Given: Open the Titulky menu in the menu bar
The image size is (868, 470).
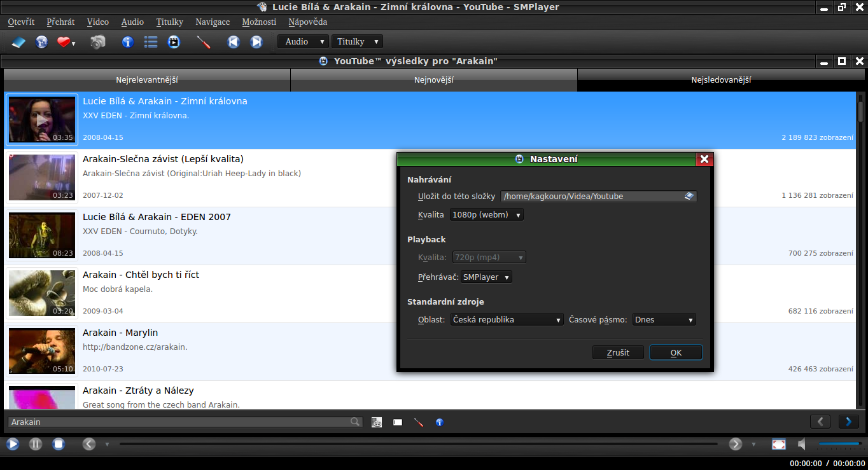Looking at the screenshot, I should 169,22.
